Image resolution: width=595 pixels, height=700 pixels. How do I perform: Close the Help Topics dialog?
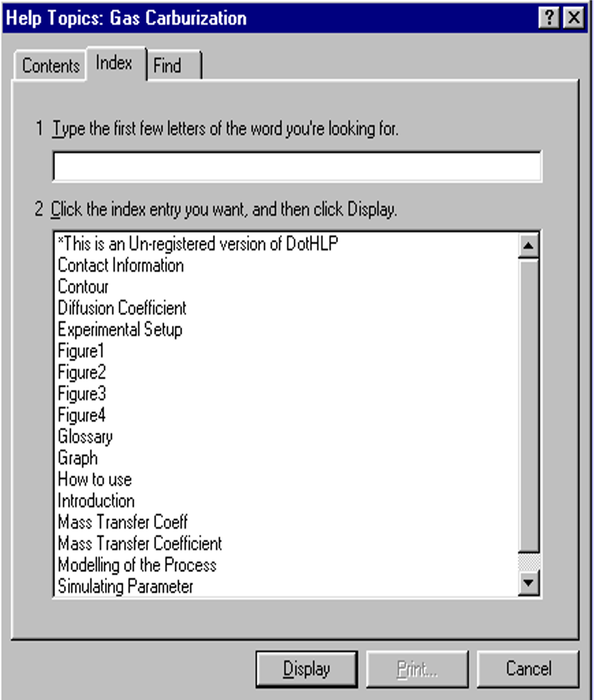coord(574,18)
